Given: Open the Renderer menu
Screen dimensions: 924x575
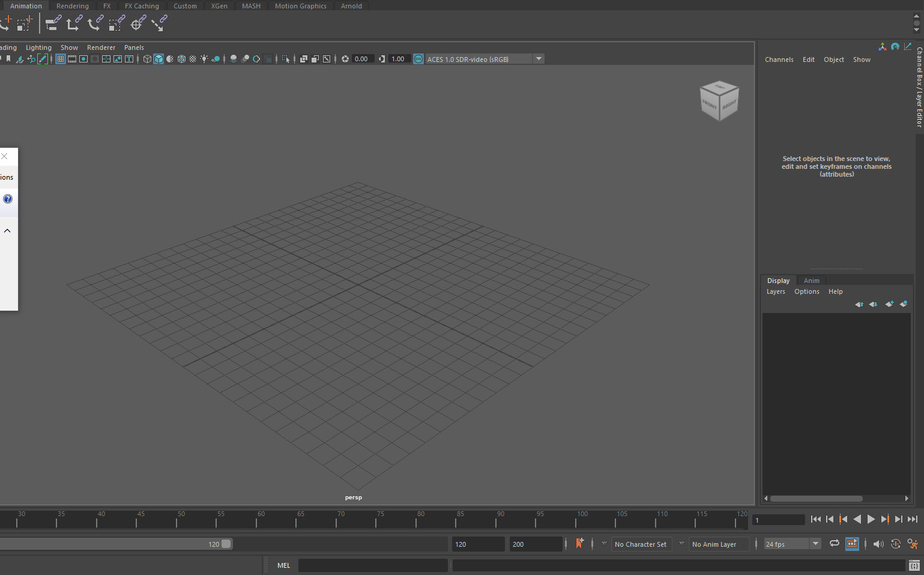Looking at the screenshot, I should 101,47.
